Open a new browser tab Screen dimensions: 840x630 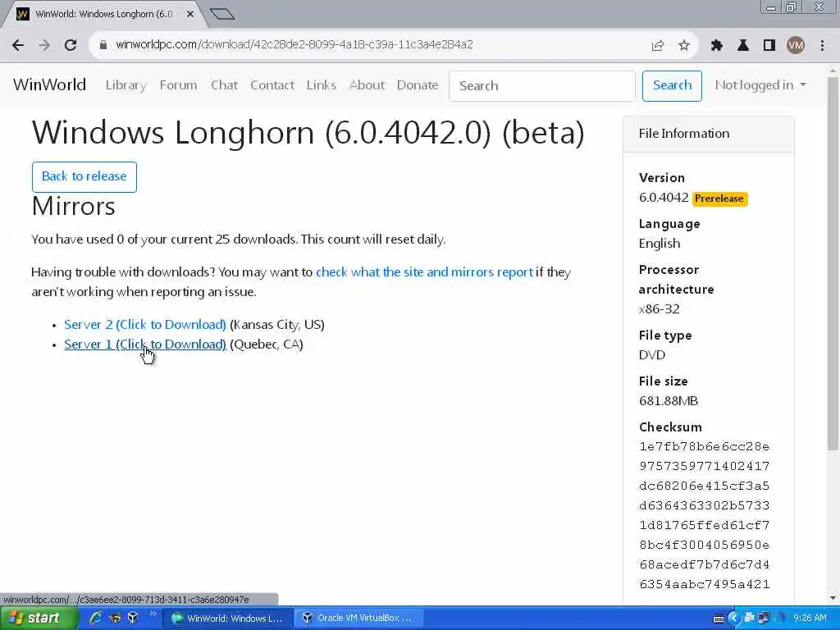[222, 14]
